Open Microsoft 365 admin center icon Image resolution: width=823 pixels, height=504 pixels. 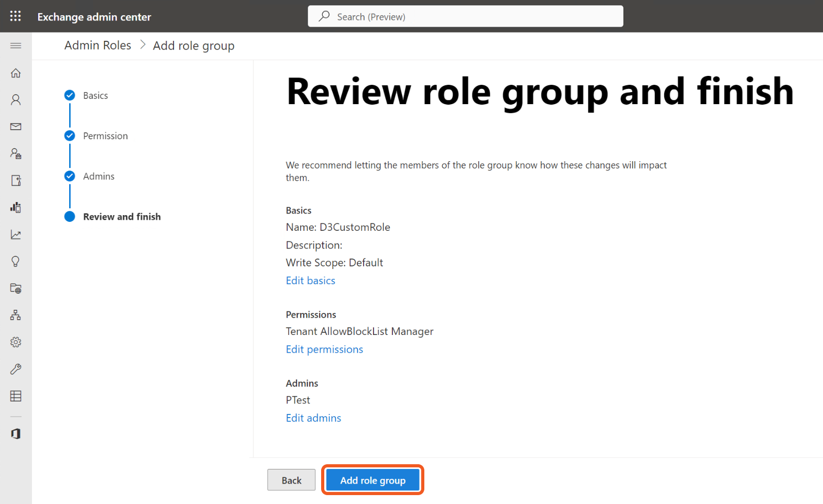pos(16,434)
